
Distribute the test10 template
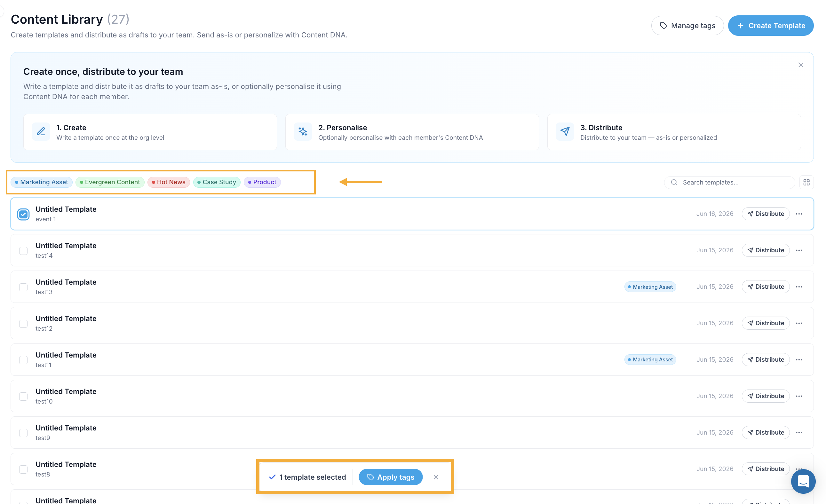click(766, 396)
